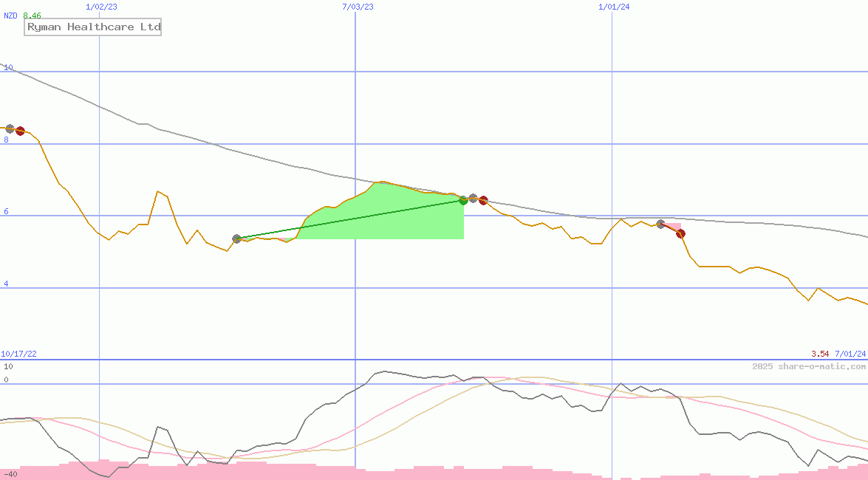
Task: Click the green 8.46 price value
Action: point(32,16)
